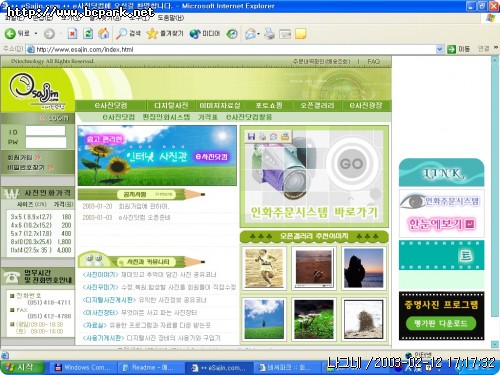This screenshot has height=375, width=500.
Task: Click the yellow fourth icon on camera panel
Action: tap(284, 136)
